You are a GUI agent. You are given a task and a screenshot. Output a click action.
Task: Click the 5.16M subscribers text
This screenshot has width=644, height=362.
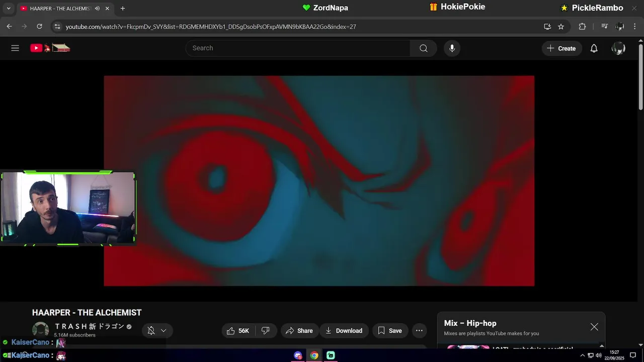click(x=74, y=335)
